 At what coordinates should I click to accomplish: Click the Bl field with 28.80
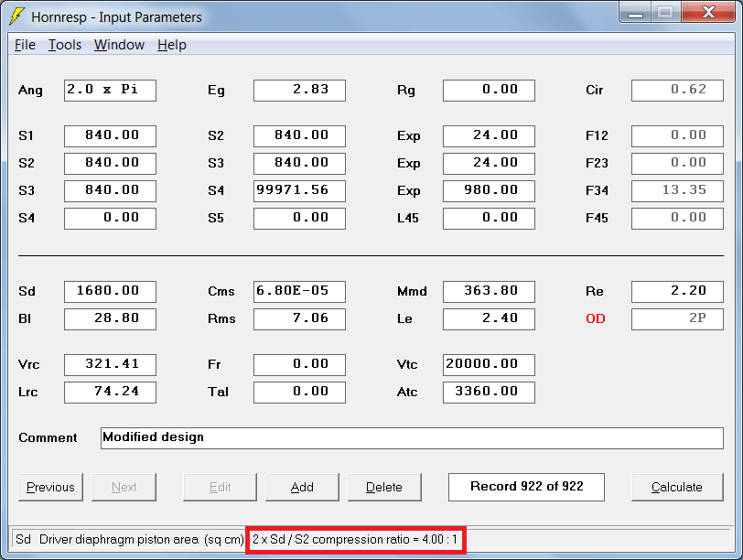[x=110, y=318]
